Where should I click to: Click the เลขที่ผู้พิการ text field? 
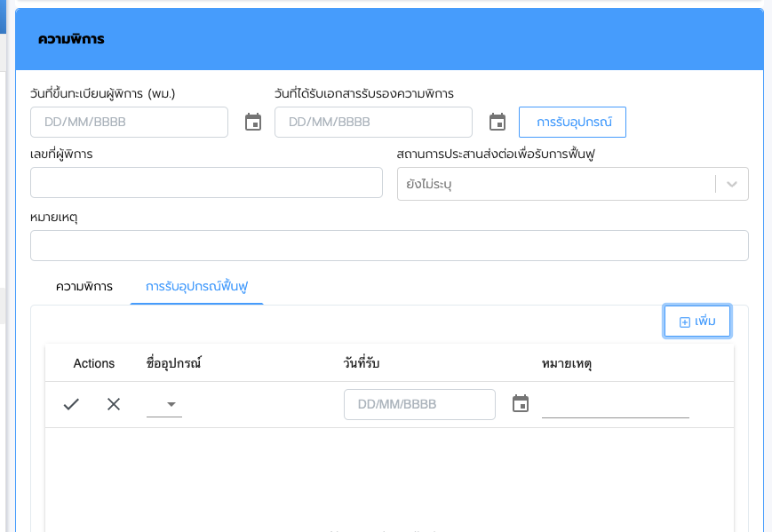[206, 183]
